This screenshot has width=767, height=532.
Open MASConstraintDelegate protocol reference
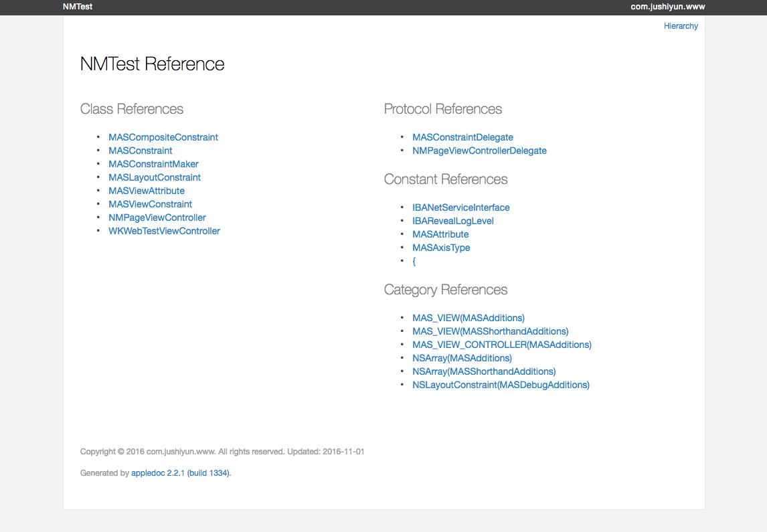pos(462,137)
